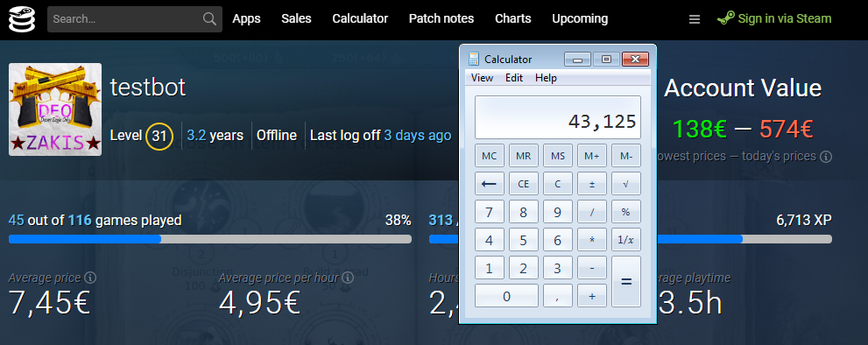Click the '6,713 XP' text
The width and height of the screenshot is (868, 345).
click(x=804, y=221)
